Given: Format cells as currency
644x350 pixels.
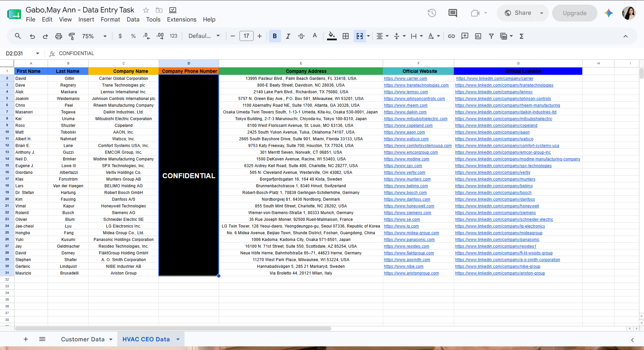Looking at the screenshot, I should click(120, 36).
